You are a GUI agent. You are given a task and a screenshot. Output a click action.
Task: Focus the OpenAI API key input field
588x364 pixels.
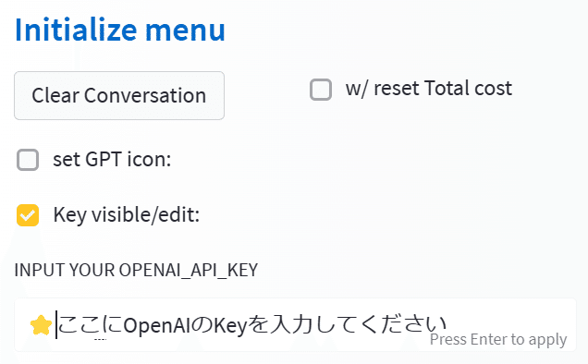pyautogui.click(x=295, y=325)
